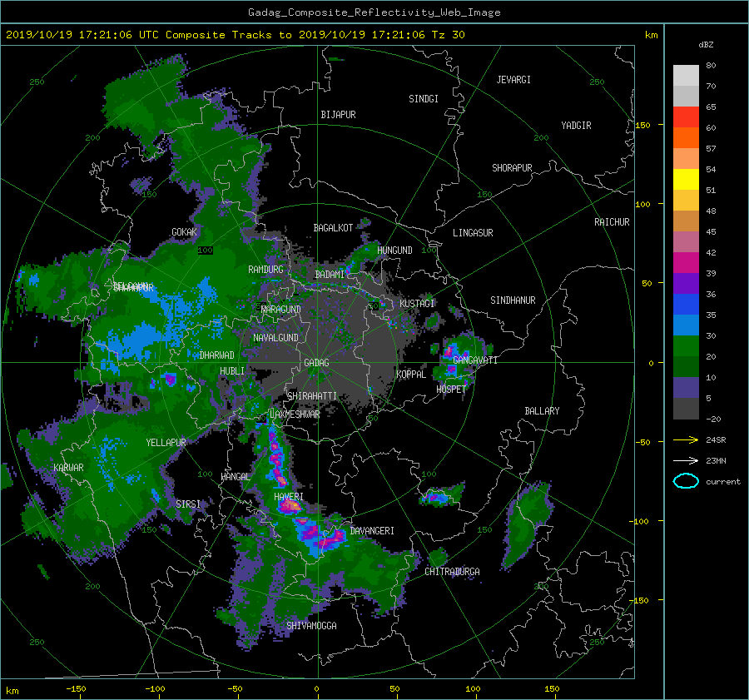Viewport: 749px width, 700px height.
Task: Click the light blue 30 dBZ swatch
Action: pyautogui.click(x=686, y=325)
